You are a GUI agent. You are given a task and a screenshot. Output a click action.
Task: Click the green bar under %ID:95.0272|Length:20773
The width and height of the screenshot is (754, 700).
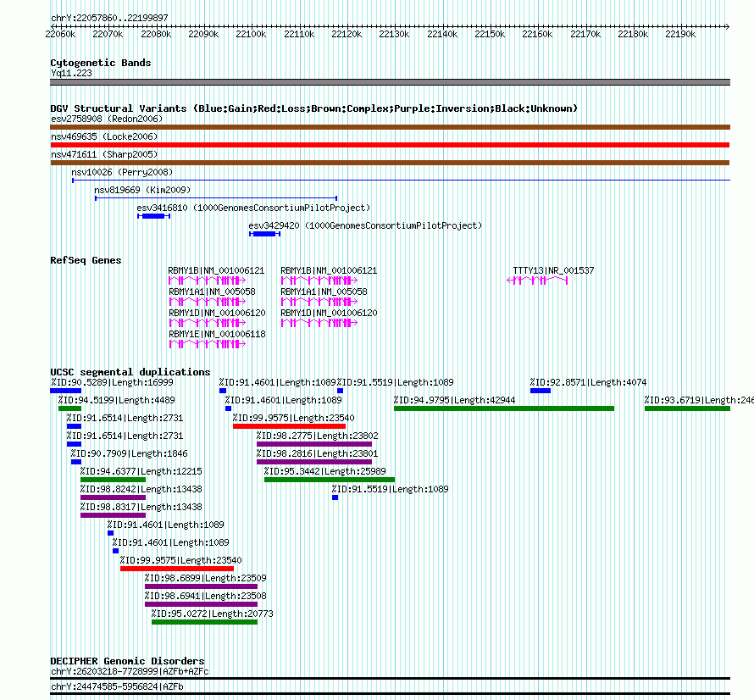(x=204, y=622)
